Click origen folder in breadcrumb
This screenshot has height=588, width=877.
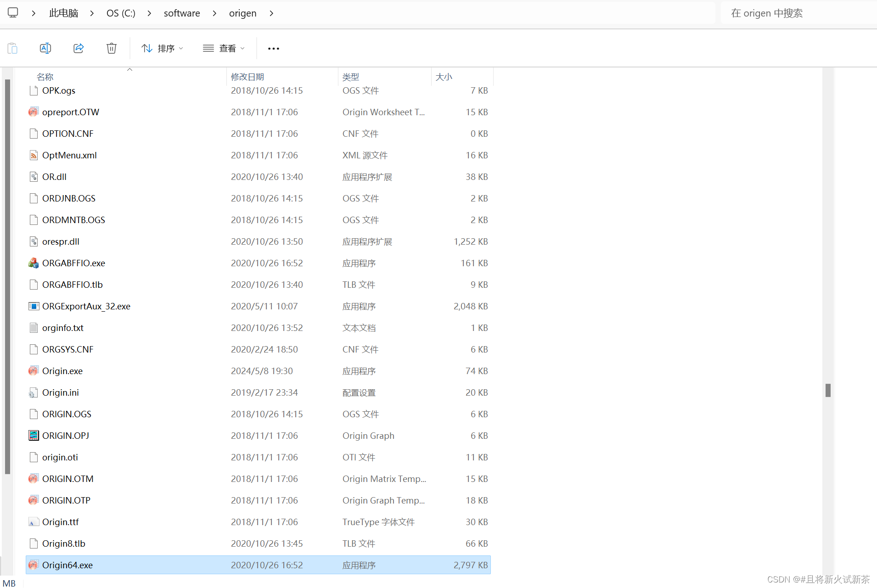point(242,13)
